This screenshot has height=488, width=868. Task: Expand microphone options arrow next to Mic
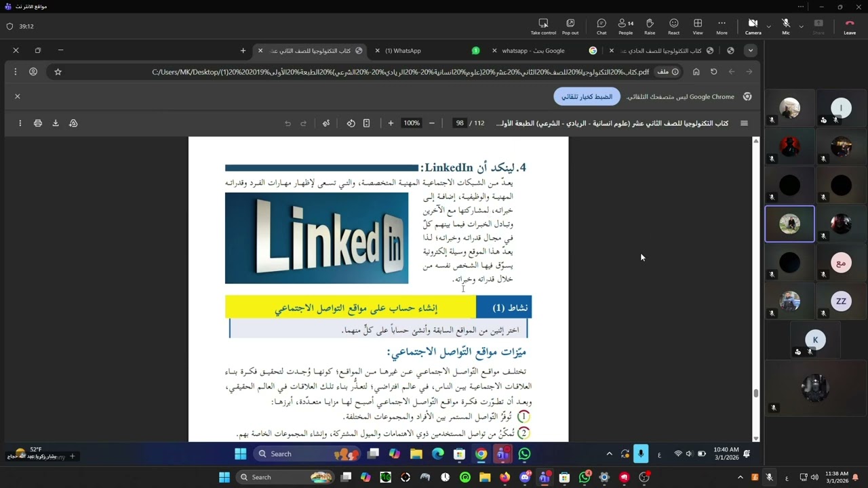(801, 26)
